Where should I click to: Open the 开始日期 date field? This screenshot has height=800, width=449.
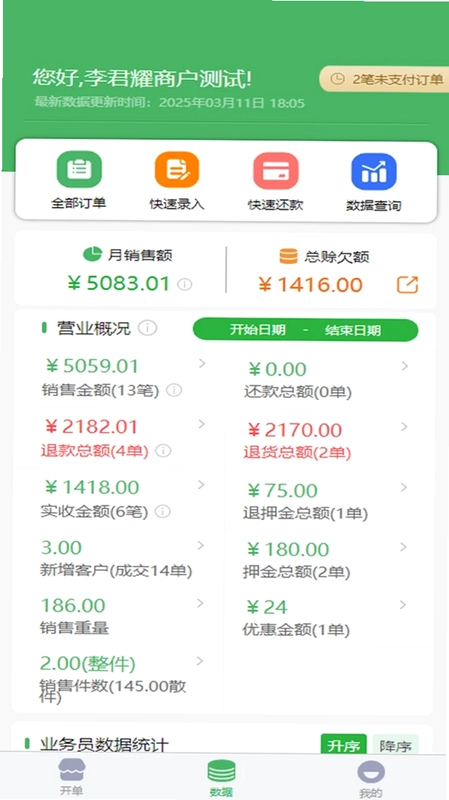(258, 330)
